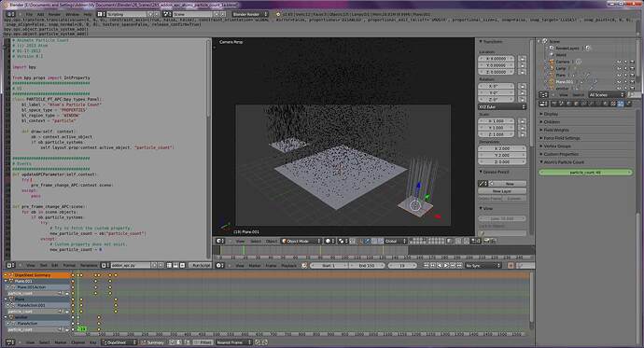Screen dimensions: 644x348
Task: Toggle line numbers display in text editor
Action: (x=169, y=266)
